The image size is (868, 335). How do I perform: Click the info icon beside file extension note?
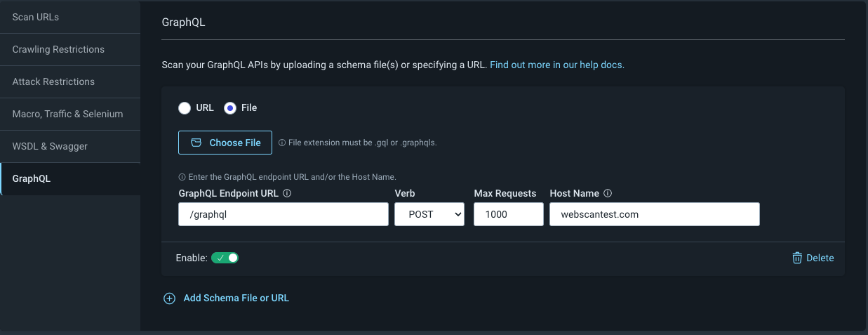[x=282, y=143]
